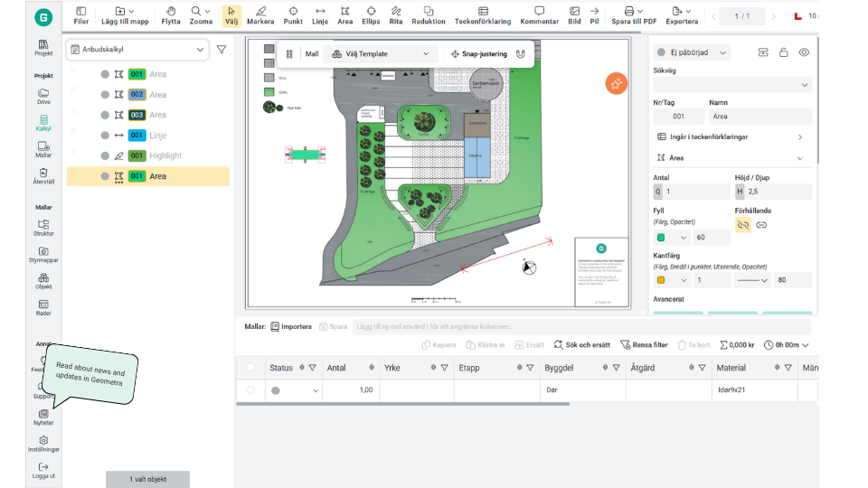Click the Importera templates button
The image size is (868, 488).
290,326
